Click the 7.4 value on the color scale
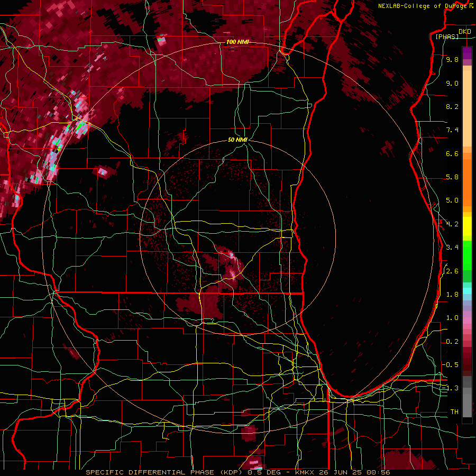The height and width of the screenshot is (476, 476). 452,130
